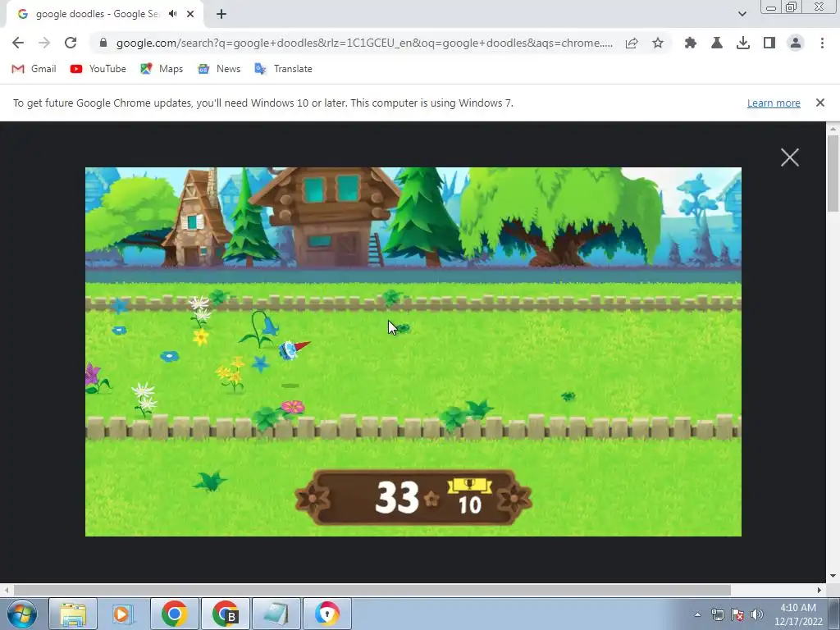Image resolution: width=840 pixels, height=630 pixels.
Task: Click the vertical page scrollbar thumb
Action: [833, 174]
